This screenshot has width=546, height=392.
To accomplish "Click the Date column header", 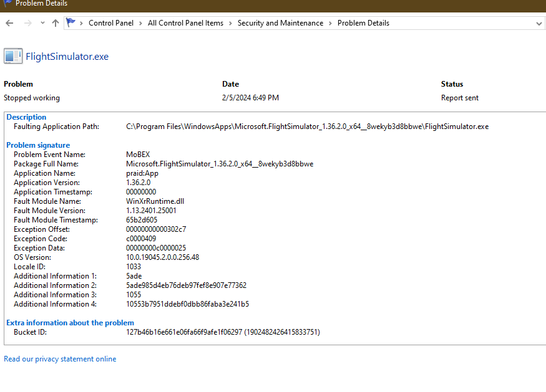I will (230, 84).
